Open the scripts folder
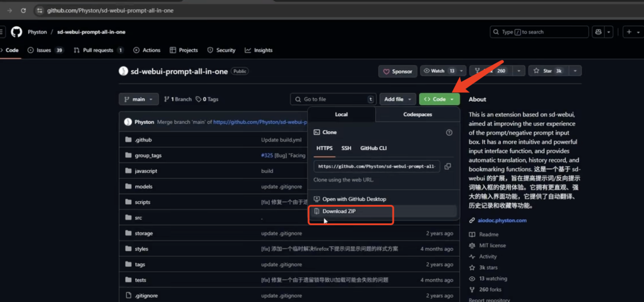 pos(143,203)
